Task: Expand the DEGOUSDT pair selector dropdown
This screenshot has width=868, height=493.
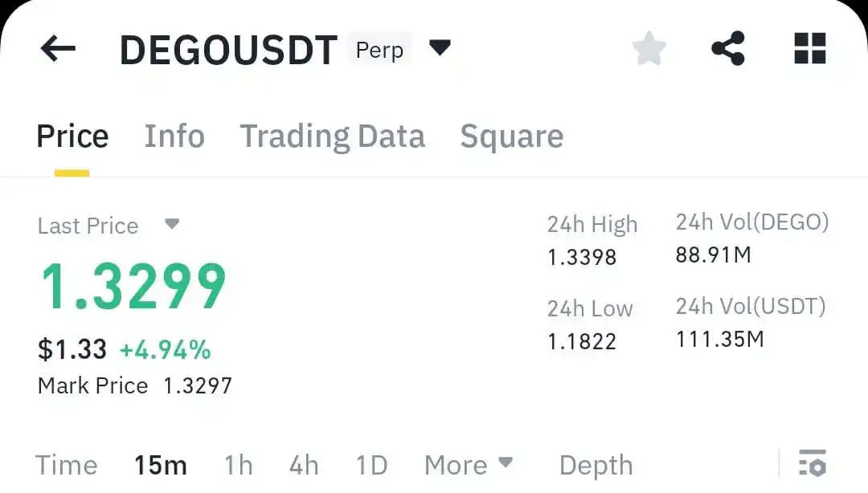Action: click(440, 48)
